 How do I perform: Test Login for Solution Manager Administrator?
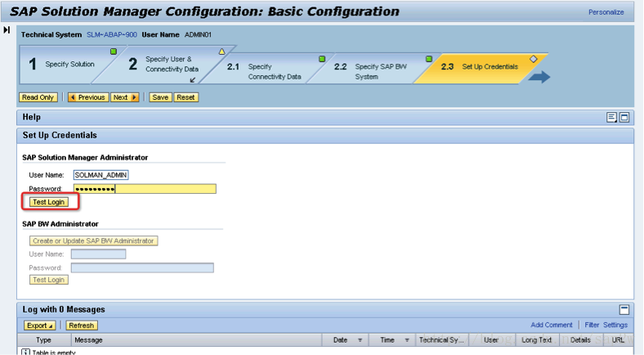tap(48, 202)
